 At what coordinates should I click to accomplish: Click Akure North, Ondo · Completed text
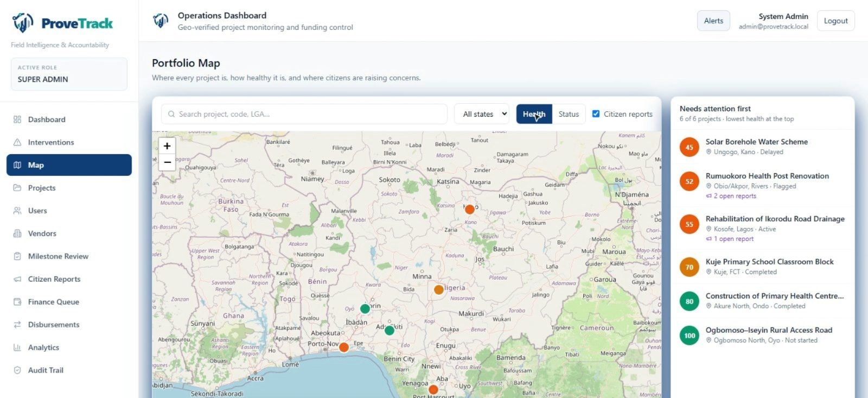(x=759, y=306)
